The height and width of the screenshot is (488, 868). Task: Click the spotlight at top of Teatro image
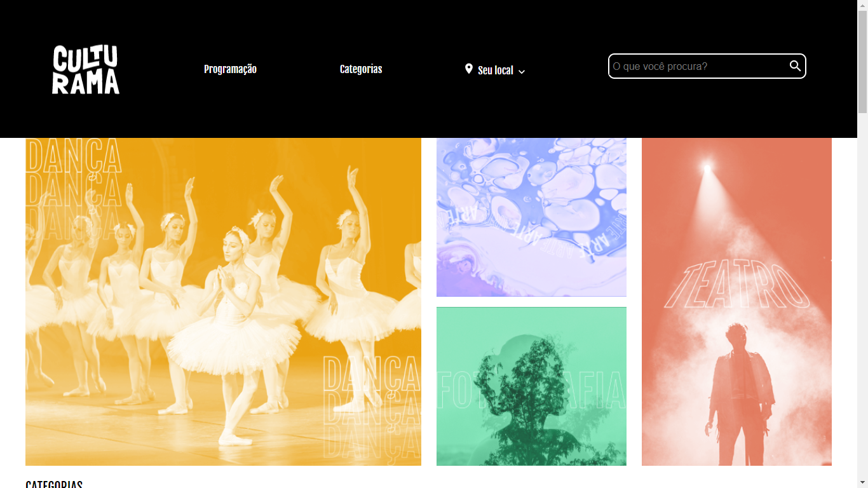coord(707,168)
